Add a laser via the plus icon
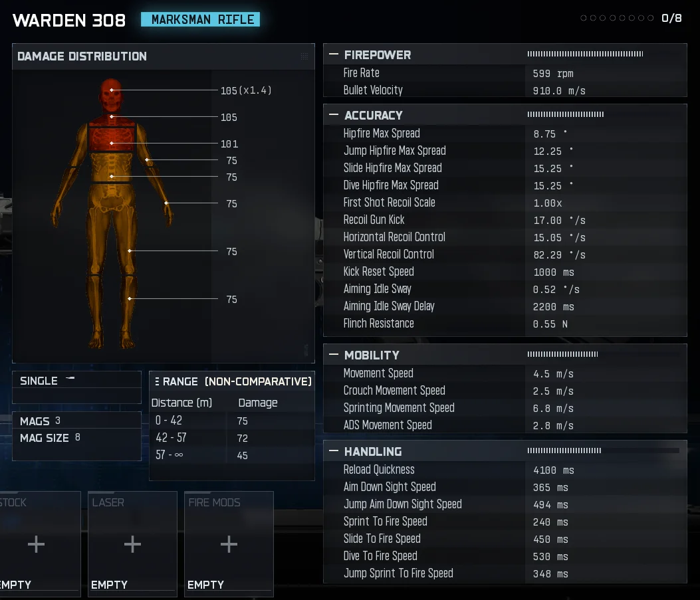This screenshot has height=600, width=700. [132, 545]
